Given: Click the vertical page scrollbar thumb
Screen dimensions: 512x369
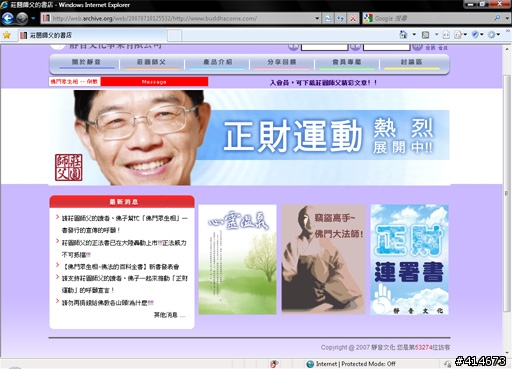Looking at the screenshot, I should [507, 193].
